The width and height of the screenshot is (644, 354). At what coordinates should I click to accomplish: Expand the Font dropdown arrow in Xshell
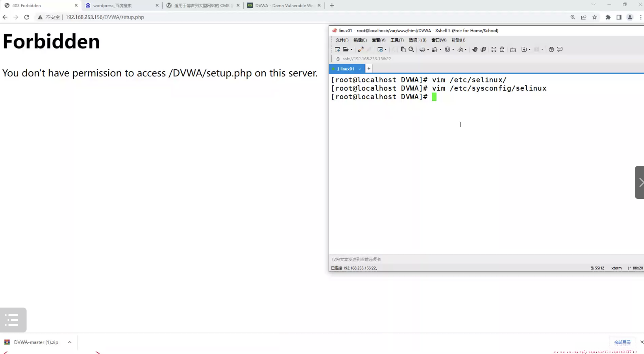point(466,49)
